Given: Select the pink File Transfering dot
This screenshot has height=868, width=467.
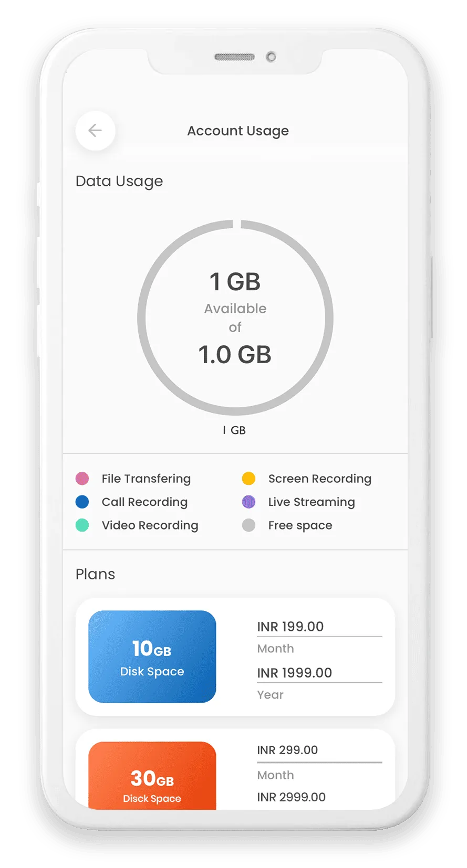Looking at the screenshot, I should click(82, 479).
